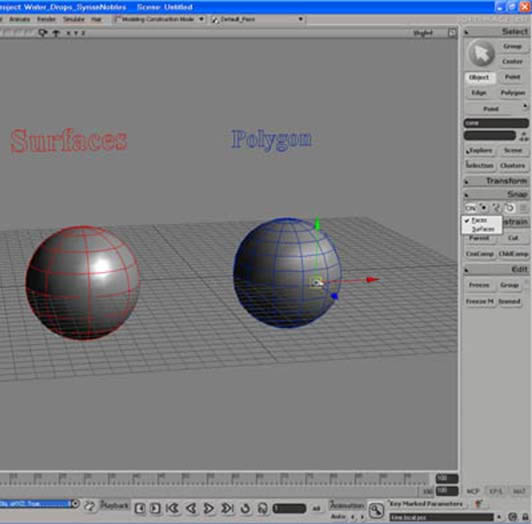Click the snap-to-curve icon in the Snap panel
This screenshot has height=524, width=532.
pyautogui.click(x=496, y=208)
